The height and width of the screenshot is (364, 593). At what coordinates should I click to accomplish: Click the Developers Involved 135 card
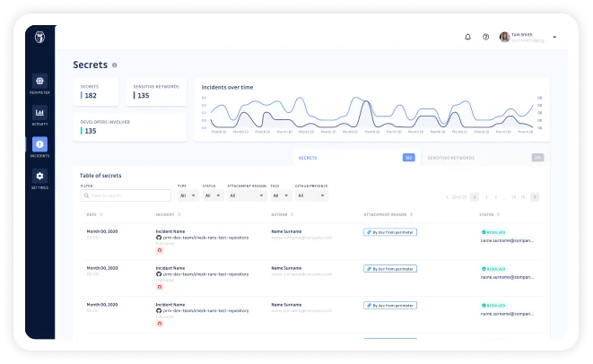pos(130,127)
